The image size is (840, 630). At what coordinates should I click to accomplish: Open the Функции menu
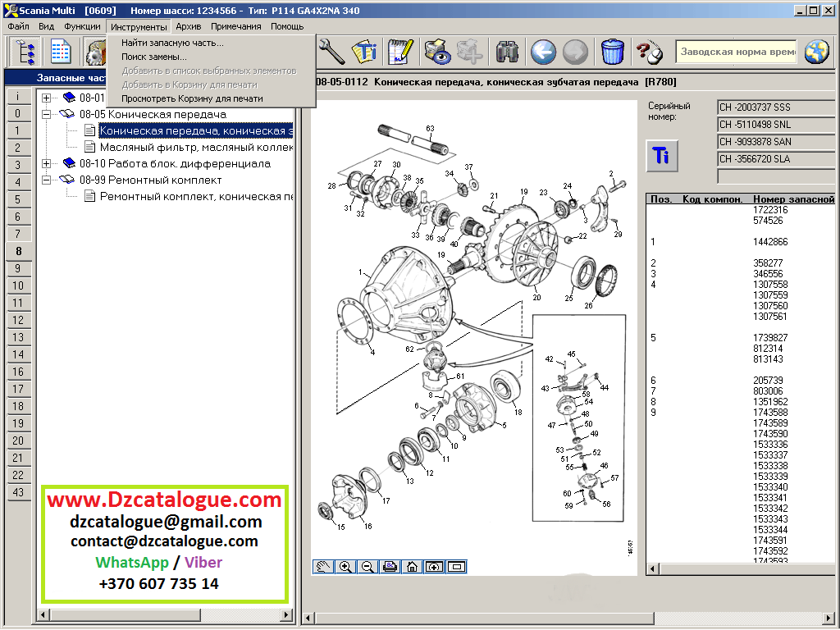pos(82,26)
